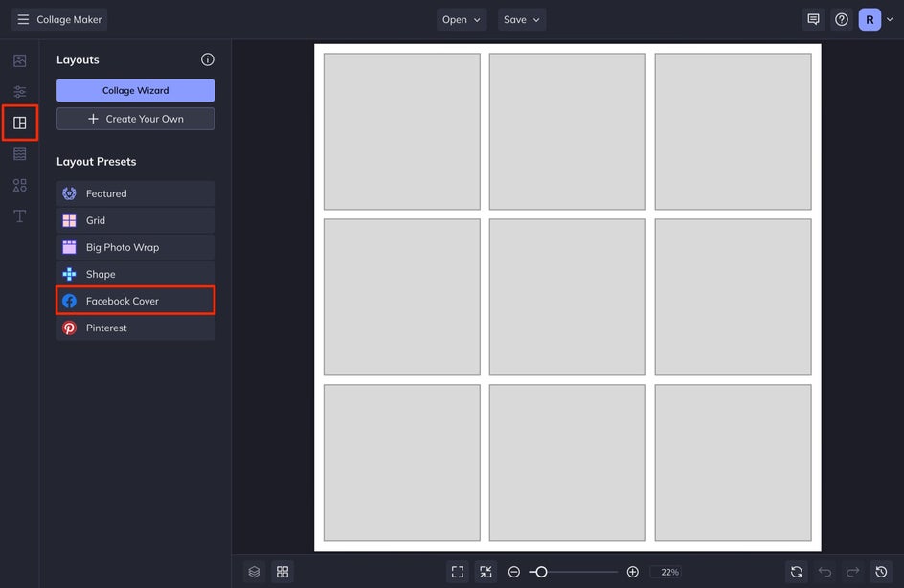
Task: Click the Layouts info icon
Action: tap(208, 59)
